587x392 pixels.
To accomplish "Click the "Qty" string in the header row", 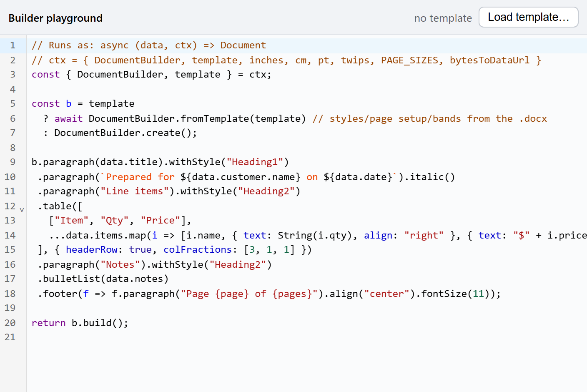I will 114,220.
